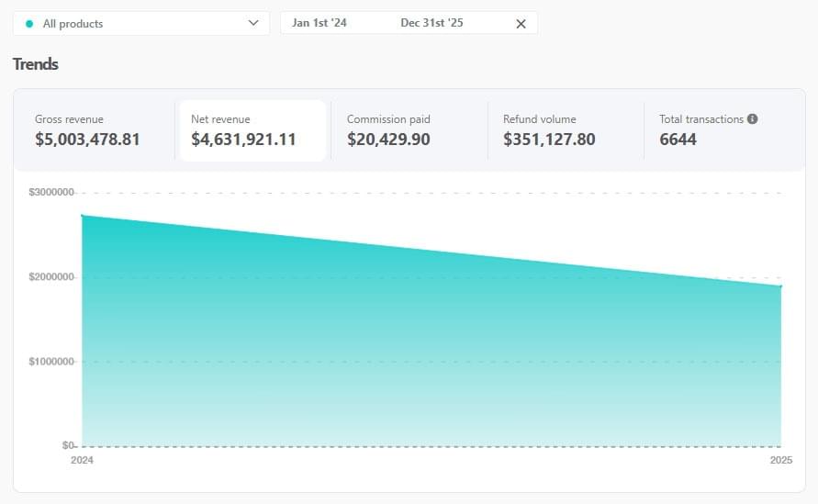The image size is (818, 504).
Task: Select the Net revenue card
Action: point(252,130)
